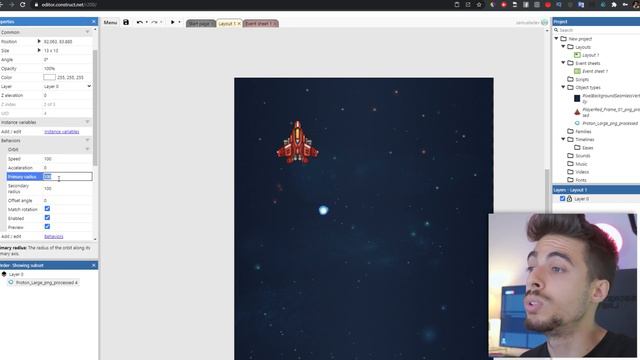Select Proton_Large_png_processed 4 in Z order list

tap(46, 282)
